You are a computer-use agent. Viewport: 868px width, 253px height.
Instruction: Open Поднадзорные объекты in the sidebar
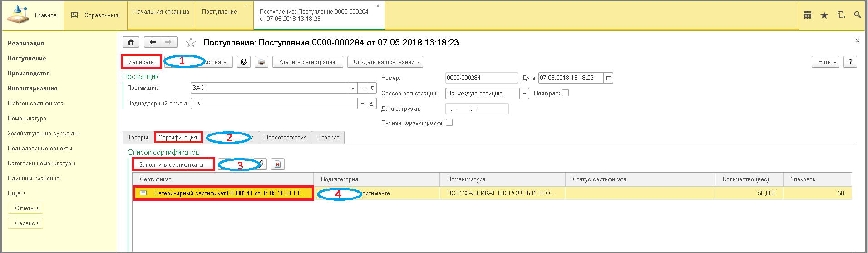point(40,148)
